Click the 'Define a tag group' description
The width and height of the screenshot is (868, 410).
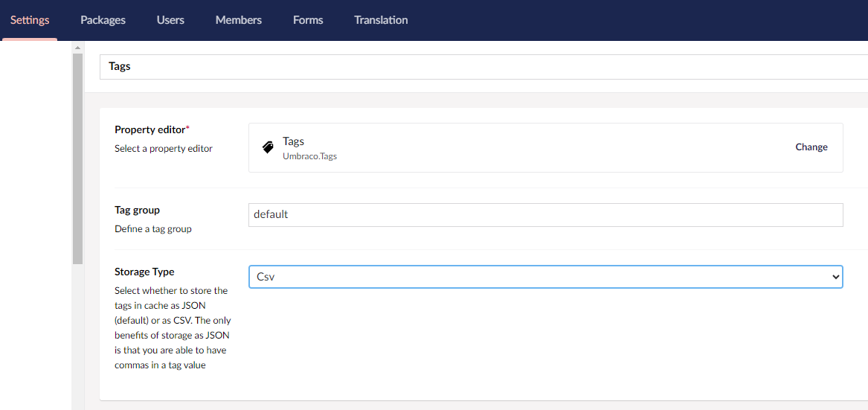click(x=152, y=229)
